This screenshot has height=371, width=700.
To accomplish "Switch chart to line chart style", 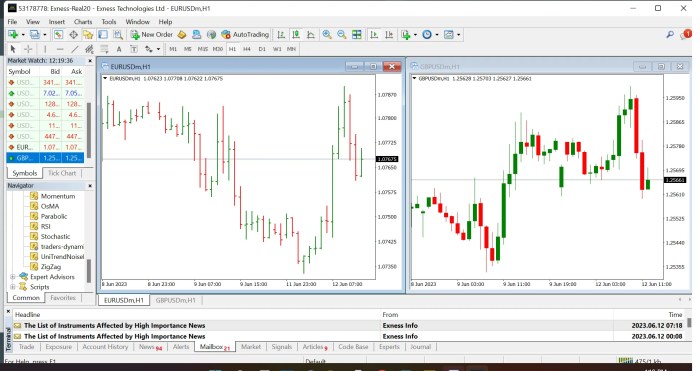I will point(311,34).
